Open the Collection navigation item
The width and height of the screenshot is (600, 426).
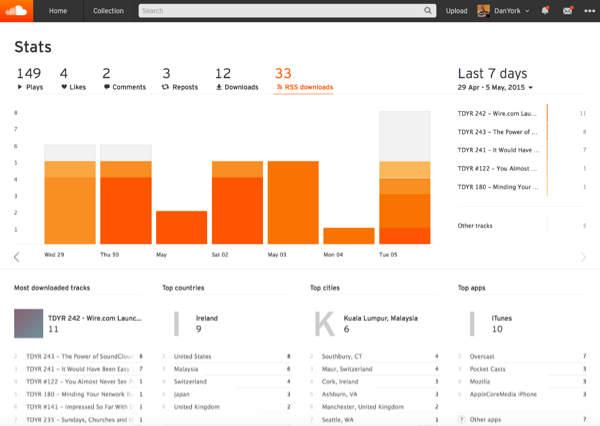(x=108, y=11)
